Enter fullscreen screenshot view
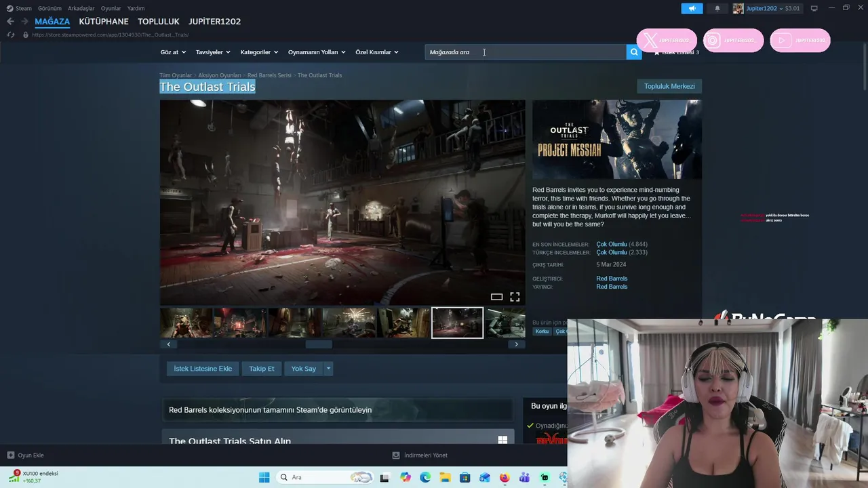868x488 pixels. [x=515, y=297]
